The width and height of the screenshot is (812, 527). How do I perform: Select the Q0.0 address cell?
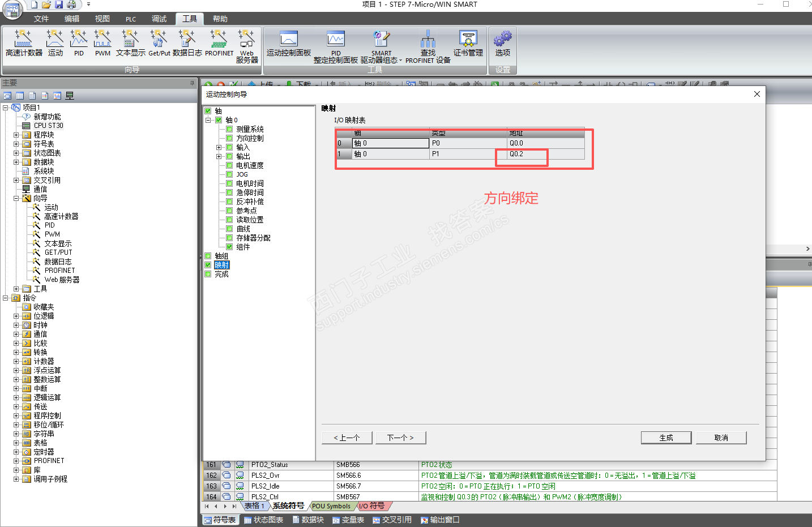[x=546, y=143]
